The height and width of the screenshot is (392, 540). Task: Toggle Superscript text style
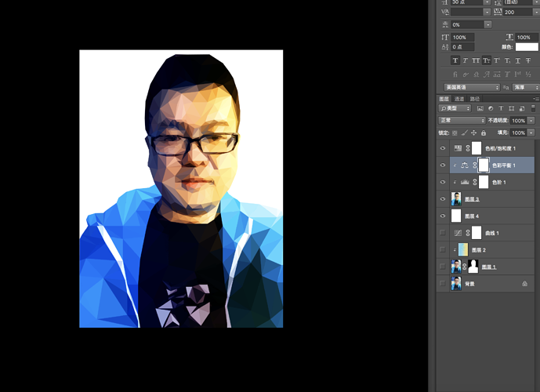497,60
